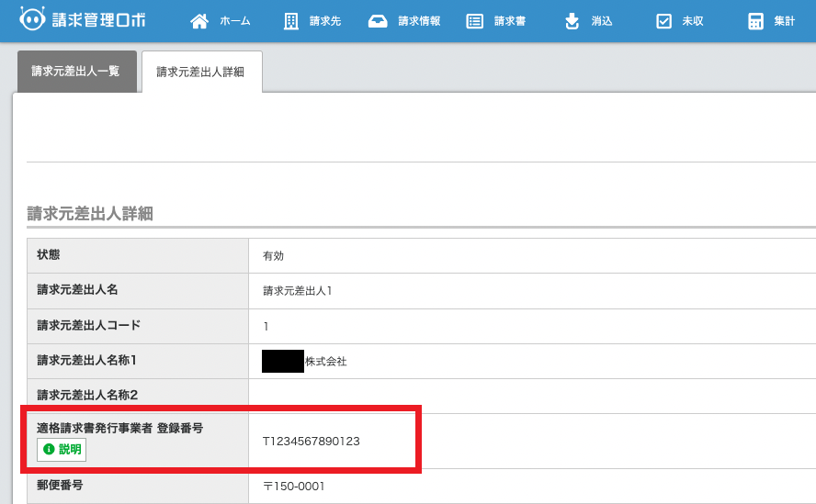Viewport: 816px width, 504px height.
Task: Open 消込 using the download arrow icon
Action: click(572, 21)
